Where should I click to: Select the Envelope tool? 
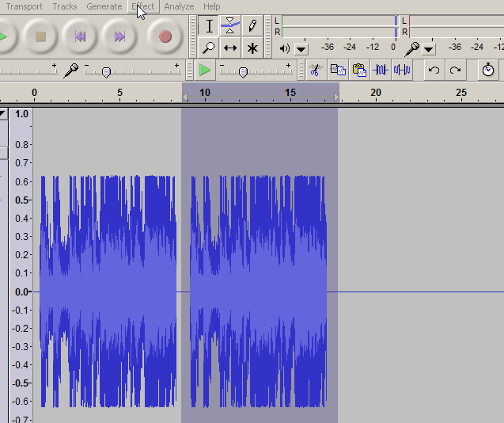[230, 26]
